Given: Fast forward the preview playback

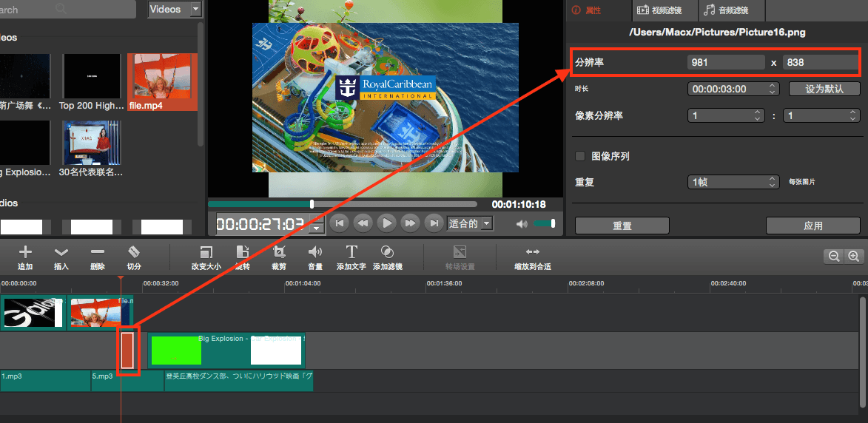Looking at the screenshot, I should (410, 223).
